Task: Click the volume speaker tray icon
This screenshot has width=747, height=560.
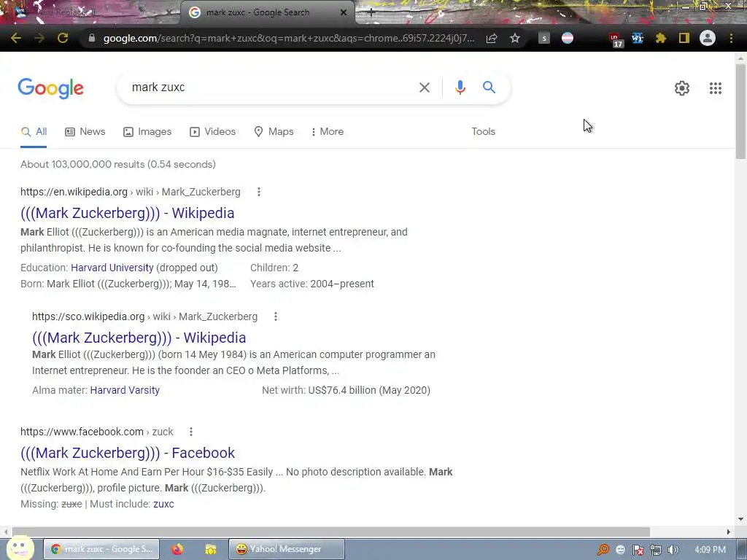Action: [673, 550]
